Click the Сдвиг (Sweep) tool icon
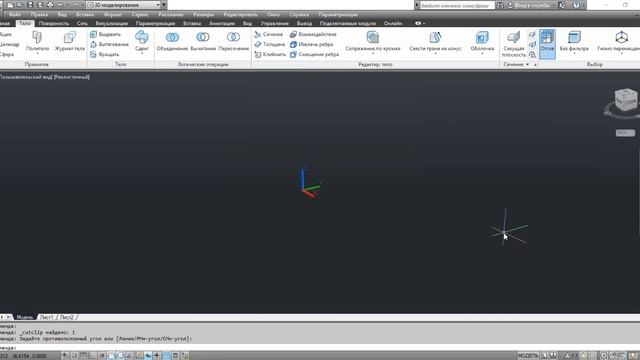This screenshot has height=360, width=640. tap(142, 37)
